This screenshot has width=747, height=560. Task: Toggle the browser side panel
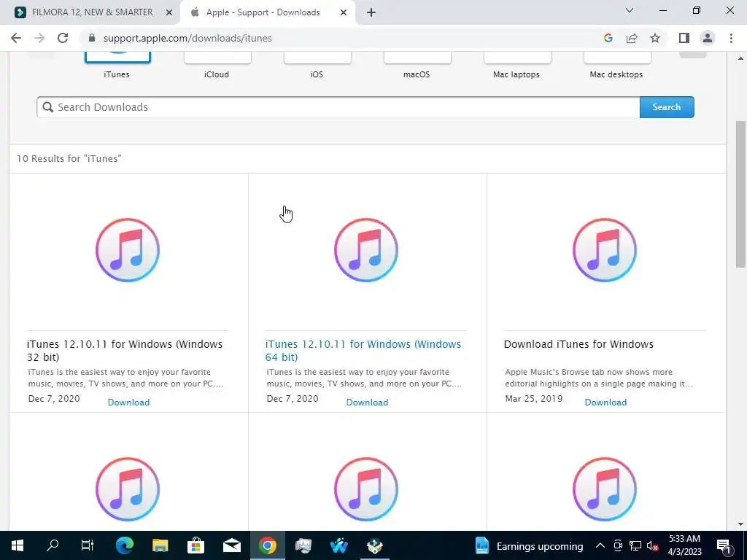[684, 38]
